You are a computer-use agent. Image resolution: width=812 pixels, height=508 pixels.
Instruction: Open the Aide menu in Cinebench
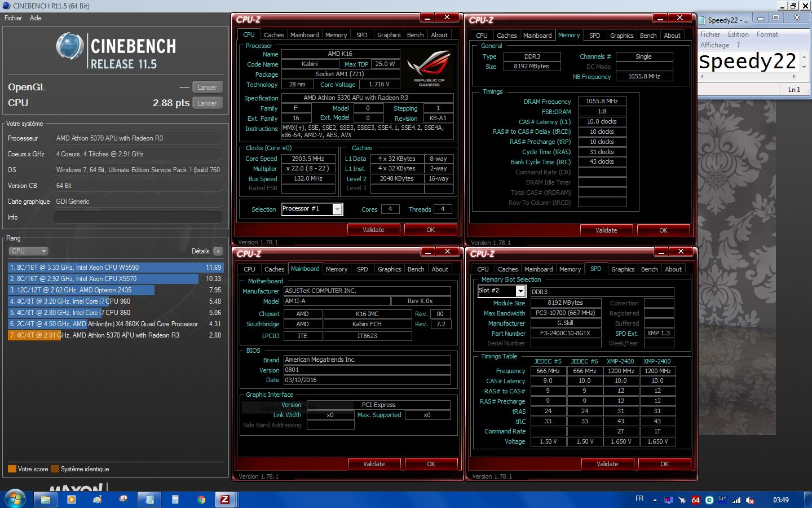36,18
